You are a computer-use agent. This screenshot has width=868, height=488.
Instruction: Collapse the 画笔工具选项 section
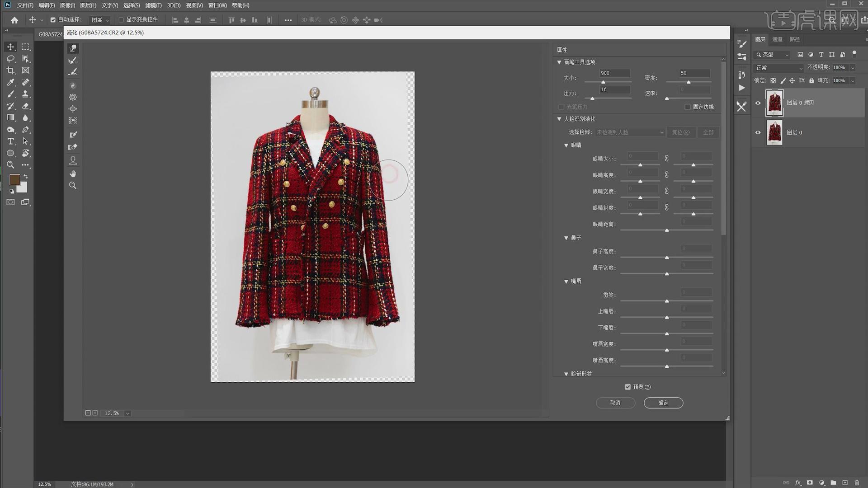pos(559,62)
